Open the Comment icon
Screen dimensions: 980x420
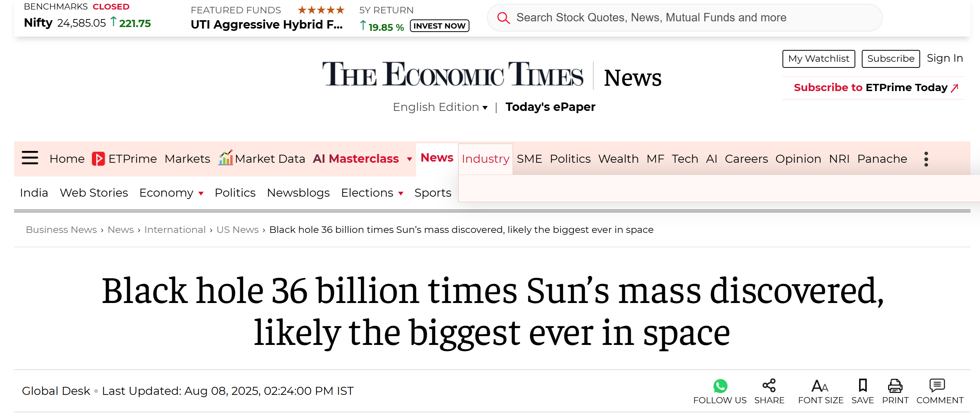937,386
